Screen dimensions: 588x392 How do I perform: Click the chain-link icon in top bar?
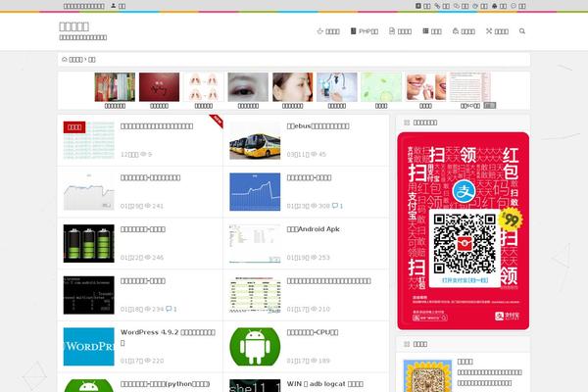click(x=437, y=6)
